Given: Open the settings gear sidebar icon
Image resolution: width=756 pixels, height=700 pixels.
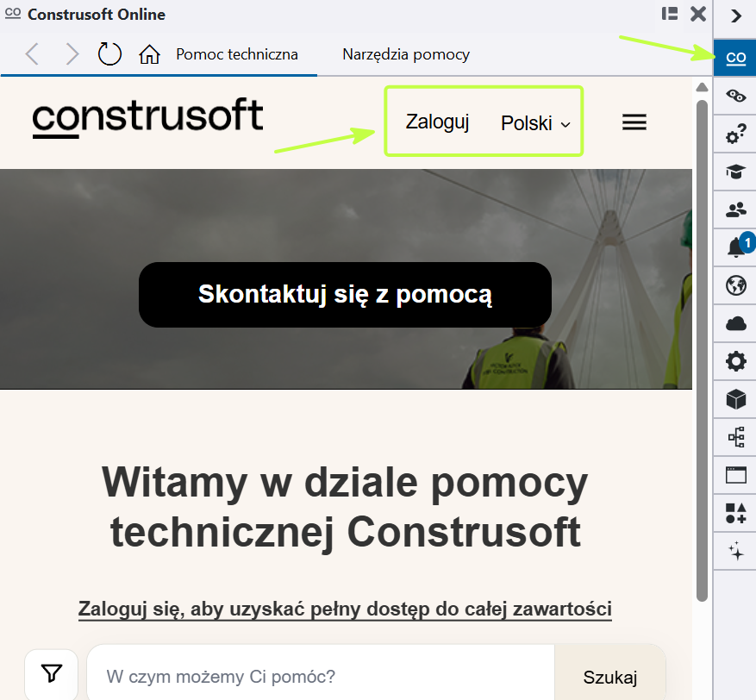Looking at the screenshot, I should pyautogui.click(x=735, y=361).
